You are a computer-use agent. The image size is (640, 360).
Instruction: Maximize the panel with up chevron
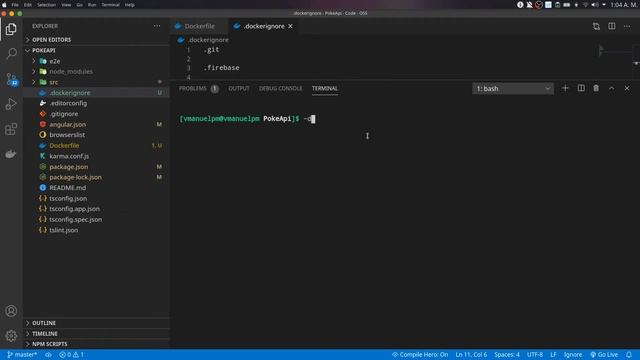pos(611,88)
